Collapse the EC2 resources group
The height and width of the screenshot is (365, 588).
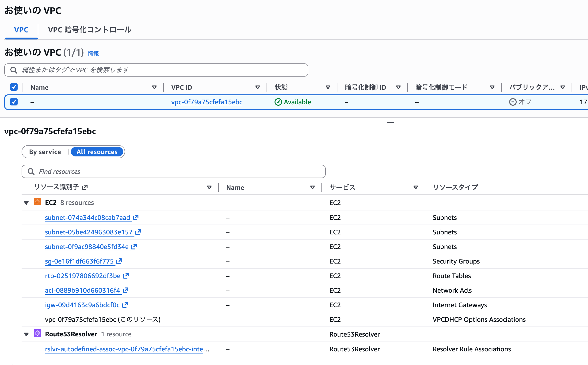[x=26, y=203]
